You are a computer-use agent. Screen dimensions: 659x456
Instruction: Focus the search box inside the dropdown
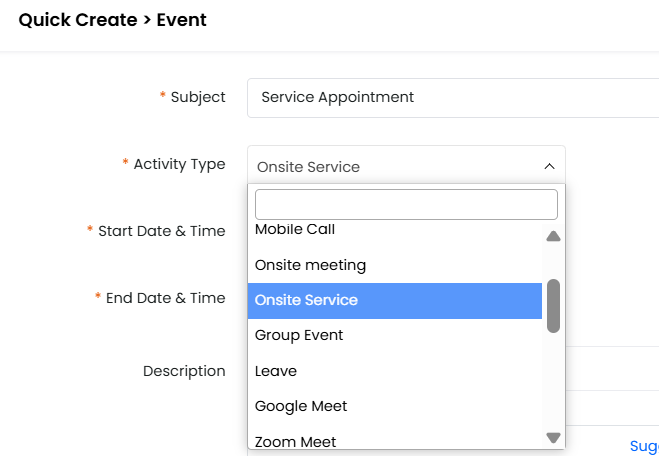(406, 204)
